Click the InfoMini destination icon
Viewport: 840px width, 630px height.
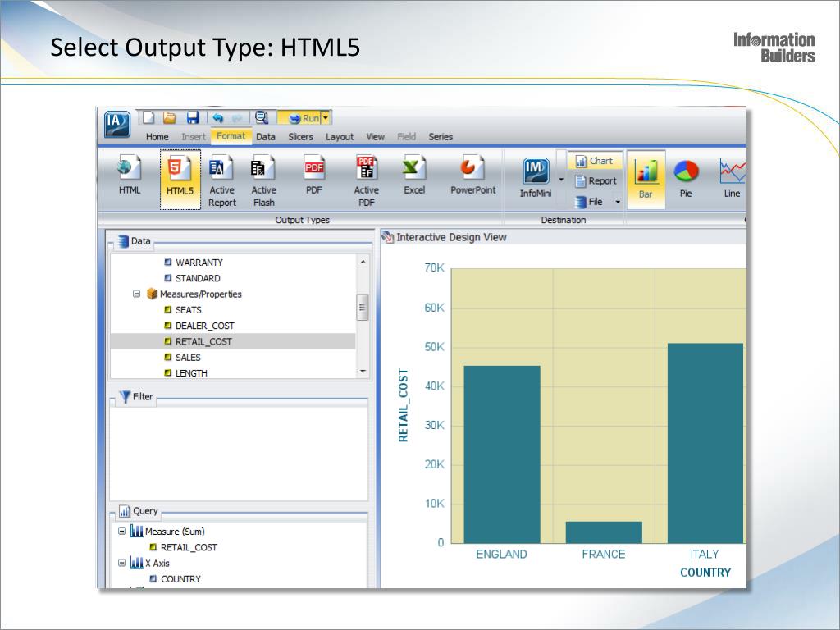(536, 178)
